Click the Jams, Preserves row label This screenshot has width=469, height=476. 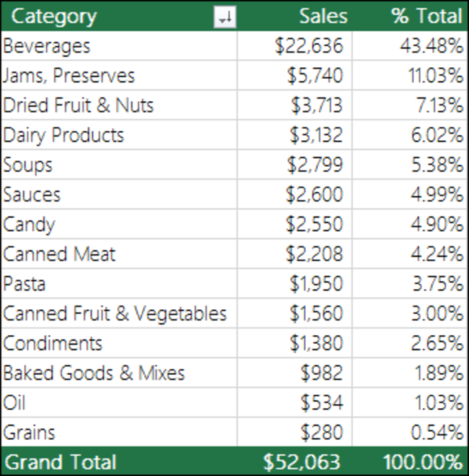(x=69, y=76)
